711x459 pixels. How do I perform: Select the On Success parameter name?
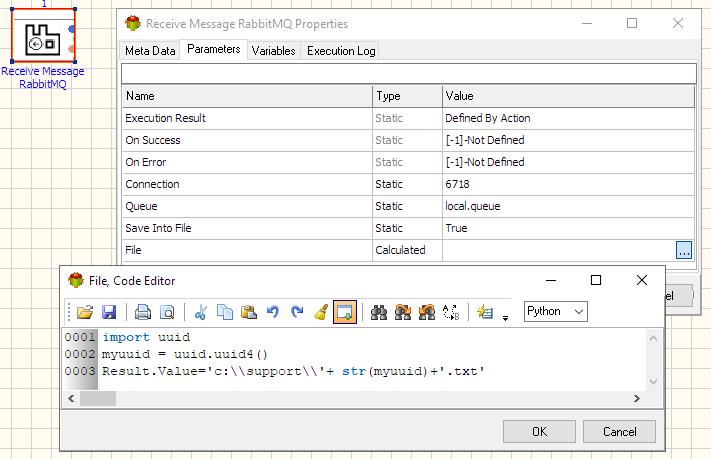(153, 140)
